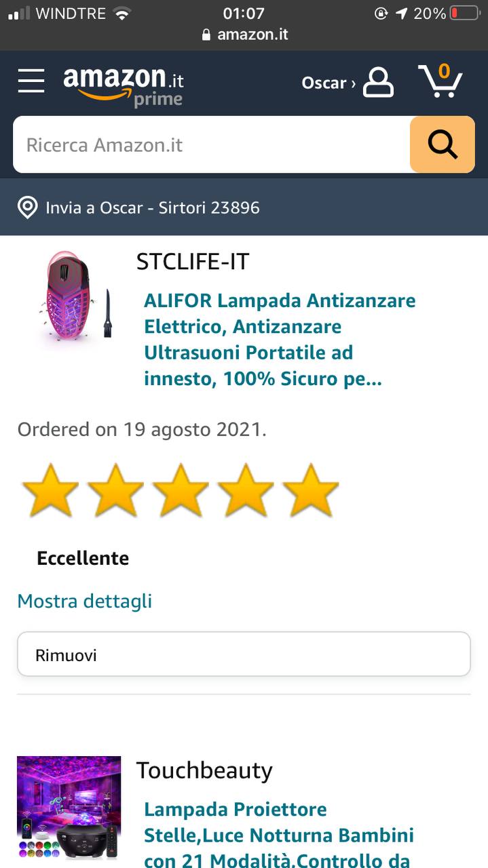Focus the Ricerca Amazon.it search field
This screenshot has width=488, height=868.
[x=212, y=144]
